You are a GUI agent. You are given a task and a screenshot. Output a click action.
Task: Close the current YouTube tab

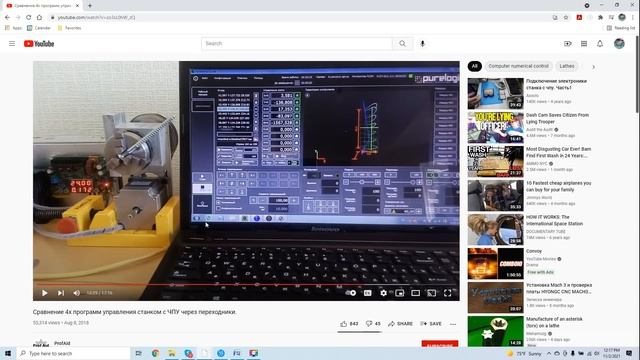pos(78,6)
